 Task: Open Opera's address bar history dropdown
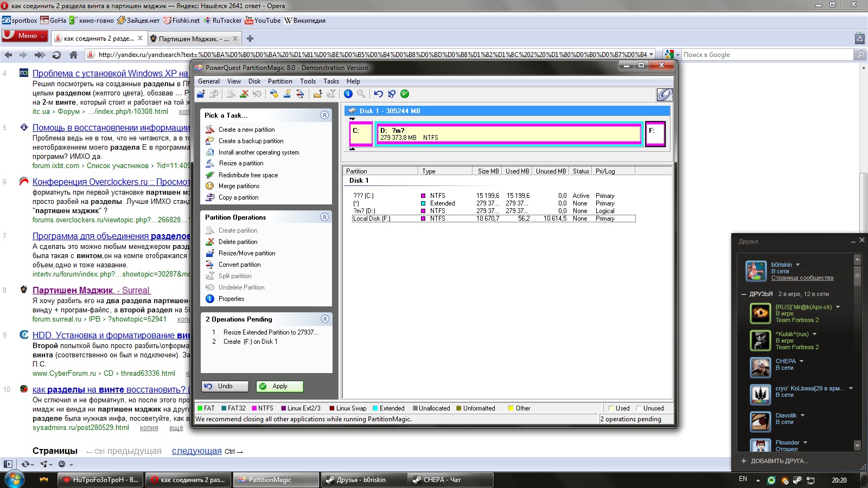point(651,55)
